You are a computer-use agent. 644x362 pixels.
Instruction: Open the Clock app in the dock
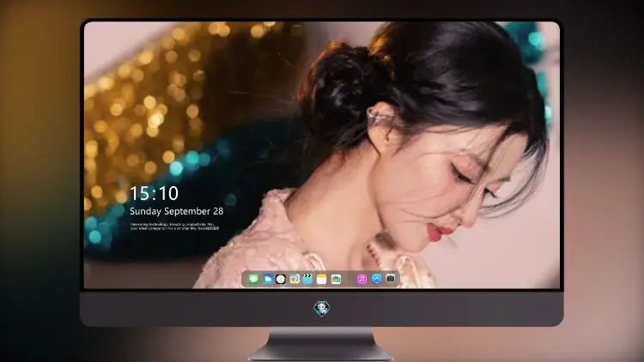click(281, 279)
